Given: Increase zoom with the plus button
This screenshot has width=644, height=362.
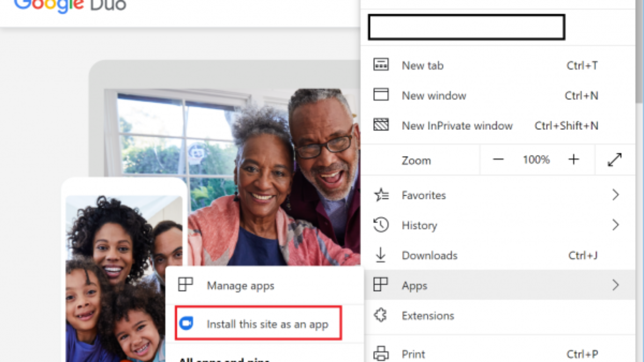Looking at the screenshot, I should tap(574, 160).
